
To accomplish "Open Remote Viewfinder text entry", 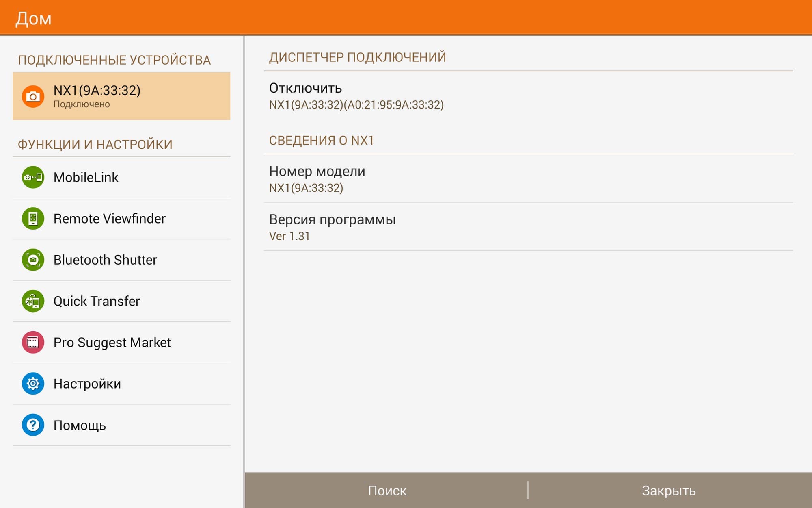I will [110, 219].
